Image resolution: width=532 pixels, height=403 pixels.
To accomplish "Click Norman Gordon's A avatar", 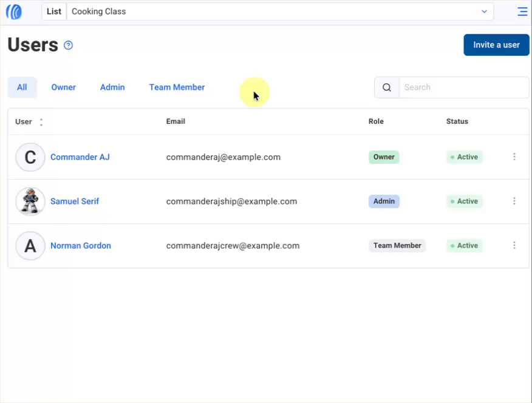I will click(x=30, y=246).
